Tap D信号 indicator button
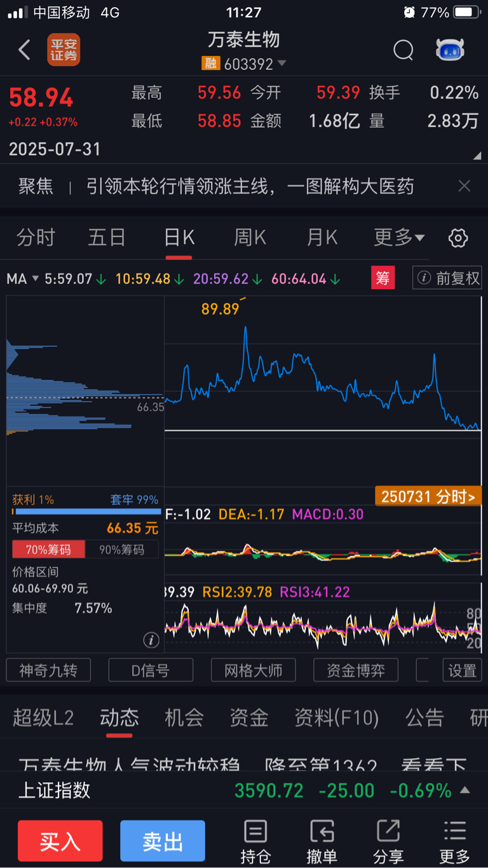This screenshot has width=488, height=868. pos(151,670)
